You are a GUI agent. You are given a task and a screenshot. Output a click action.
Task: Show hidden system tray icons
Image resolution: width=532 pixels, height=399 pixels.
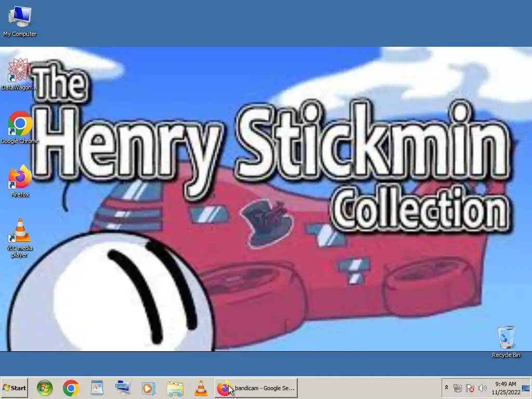[x=446, y=388]
